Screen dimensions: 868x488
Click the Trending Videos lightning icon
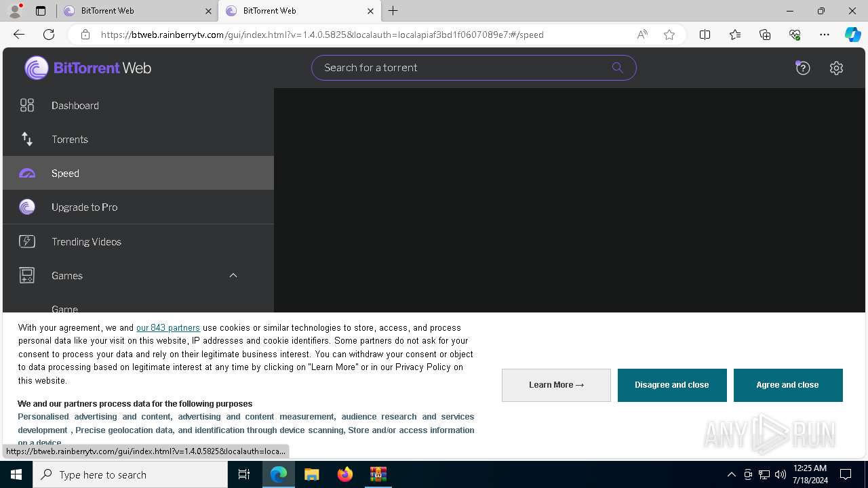[27, 241]
